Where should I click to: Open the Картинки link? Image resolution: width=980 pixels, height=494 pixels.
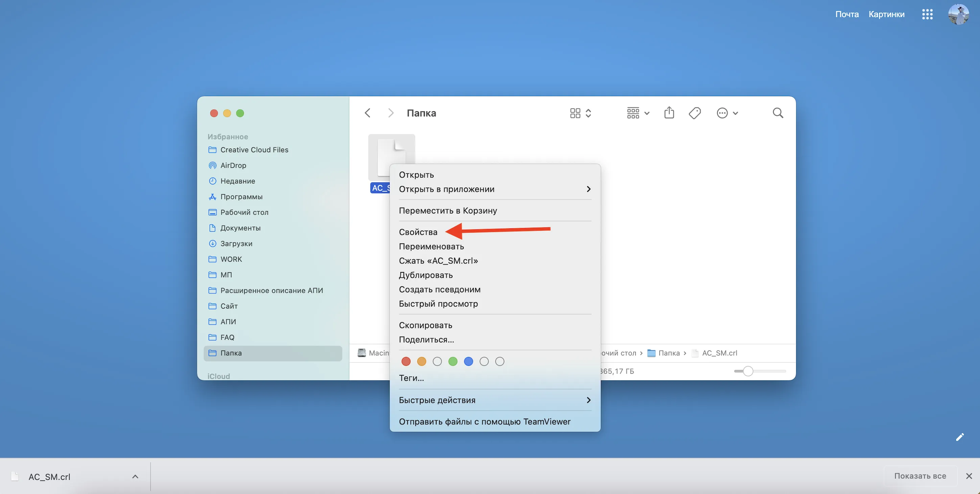pyautogui.click(x=886, y=14)
